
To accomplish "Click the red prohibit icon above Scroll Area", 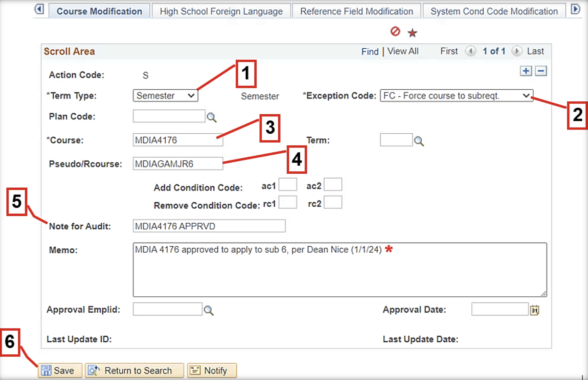I will (395, 32).
